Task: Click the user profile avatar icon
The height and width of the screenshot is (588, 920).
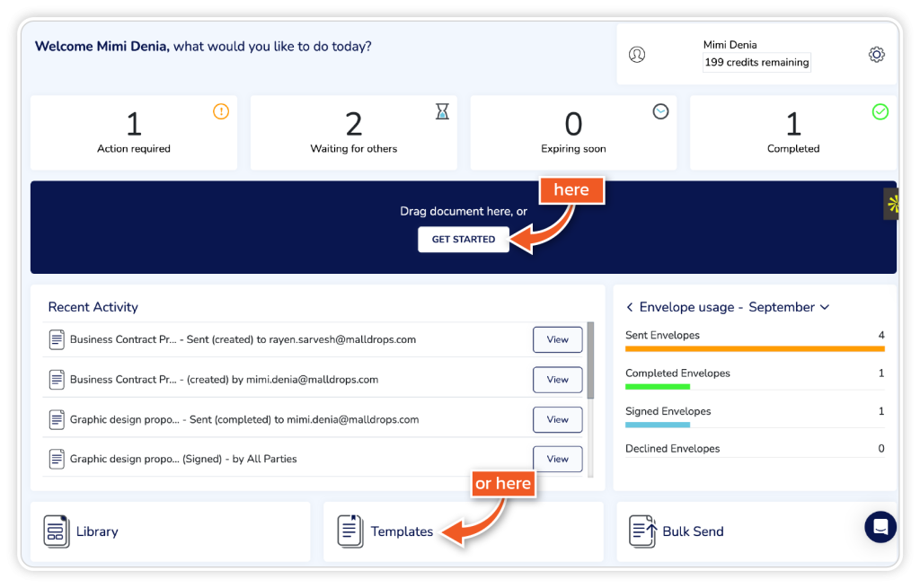Action: pyautogui.click(x=637, y=55)
